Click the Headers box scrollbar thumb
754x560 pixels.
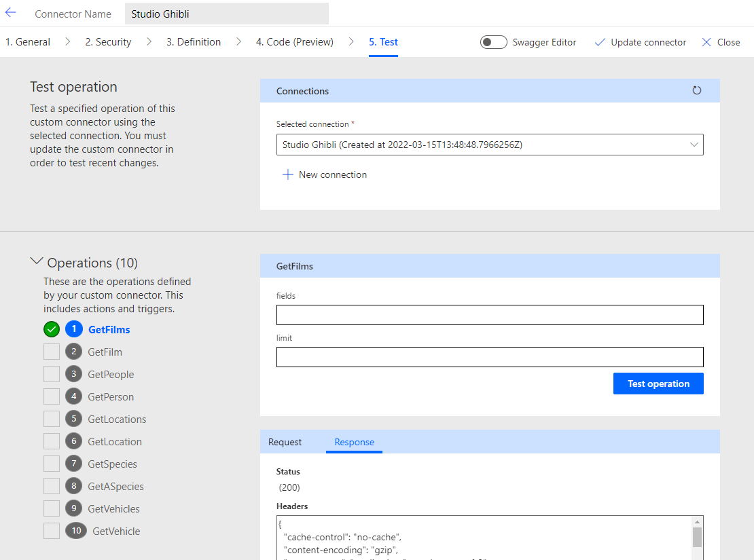697,537
